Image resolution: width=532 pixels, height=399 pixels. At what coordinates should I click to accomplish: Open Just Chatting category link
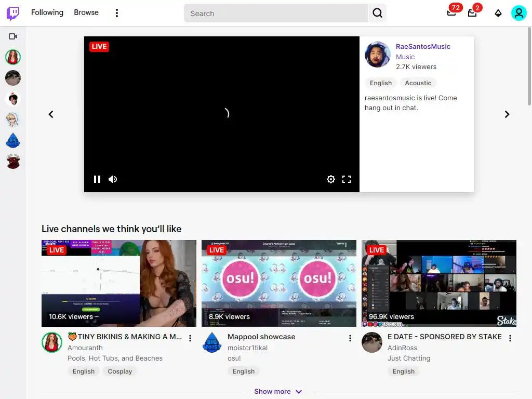pos(409,358)
